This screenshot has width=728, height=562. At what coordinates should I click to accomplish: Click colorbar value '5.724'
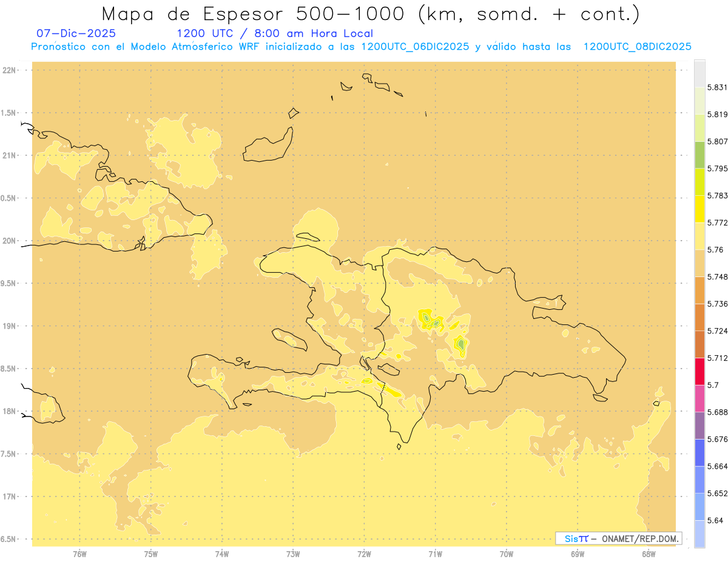(x=717, y=331)
